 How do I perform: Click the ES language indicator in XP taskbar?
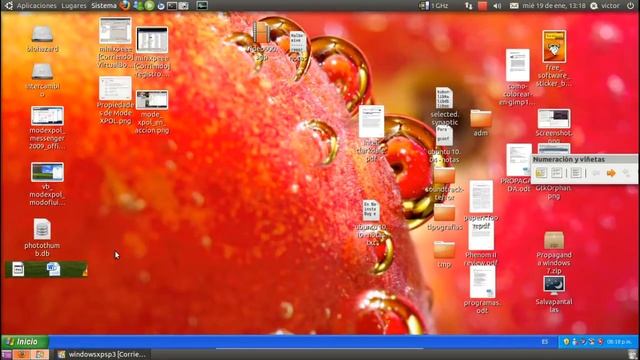pos(545,342)
